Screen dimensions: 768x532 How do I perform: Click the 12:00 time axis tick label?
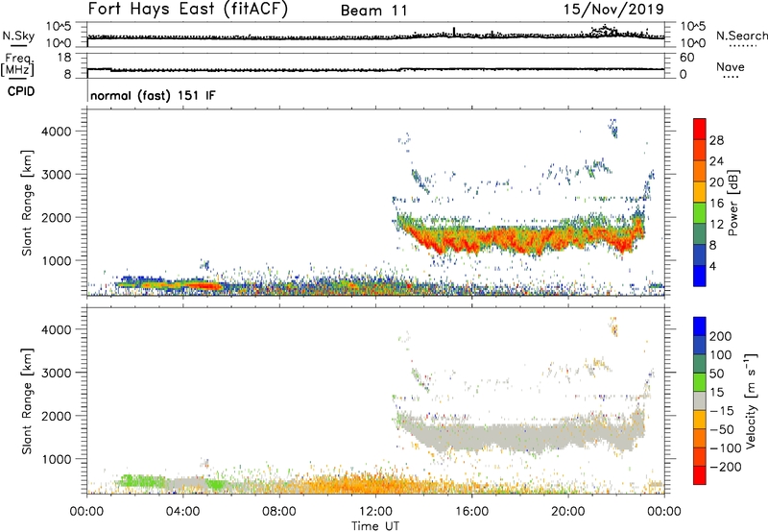tap(375, 512)
